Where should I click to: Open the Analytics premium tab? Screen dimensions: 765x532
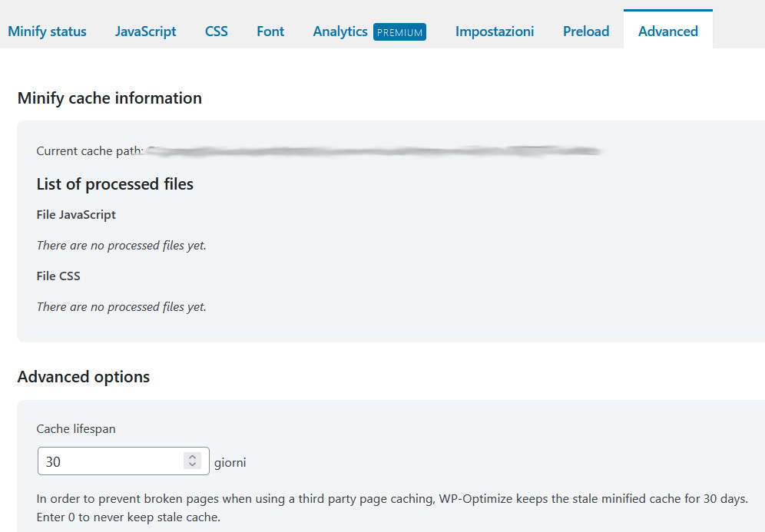click(340, 31)
